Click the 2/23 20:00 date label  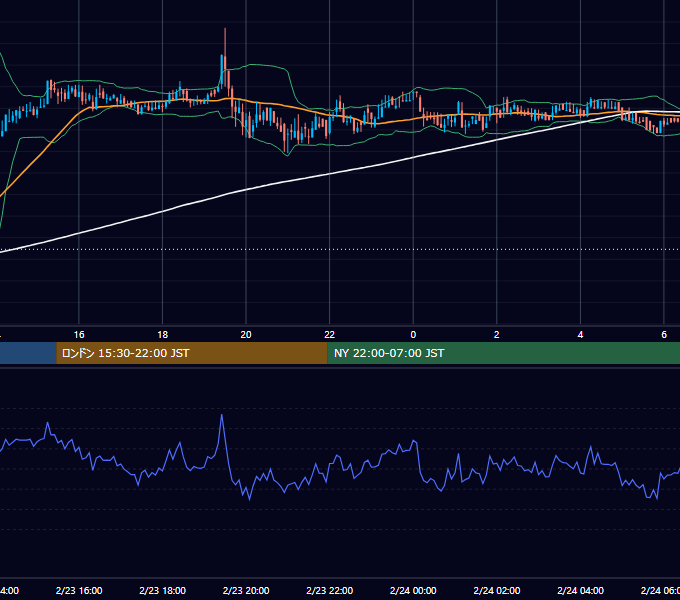pos(246,590)
